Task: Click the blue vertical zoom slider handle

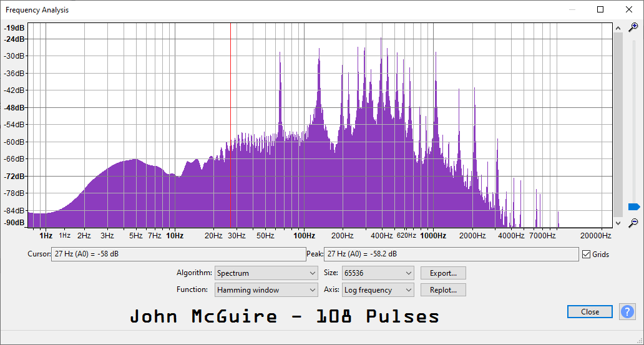Action: point(634,207)
